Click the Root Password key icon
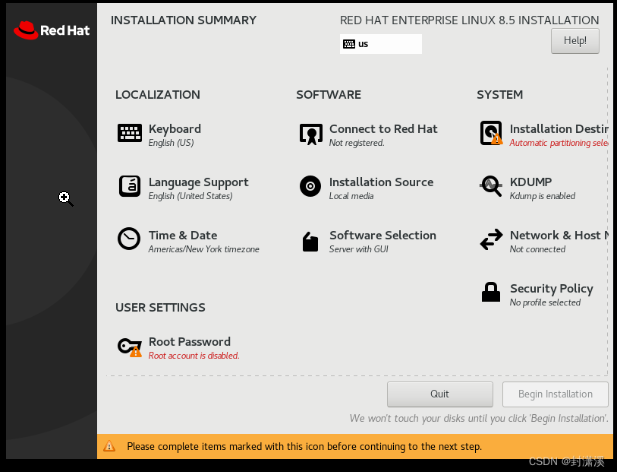 tap(129, 346)
